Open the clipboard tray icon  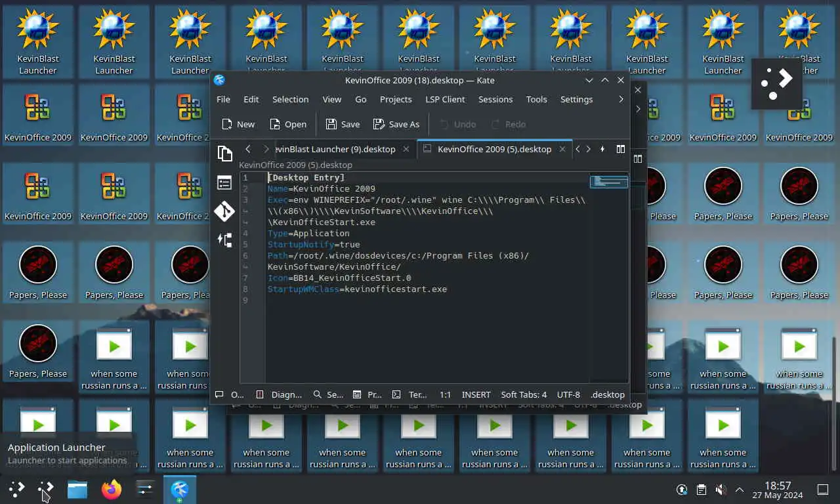coord(702,490)
